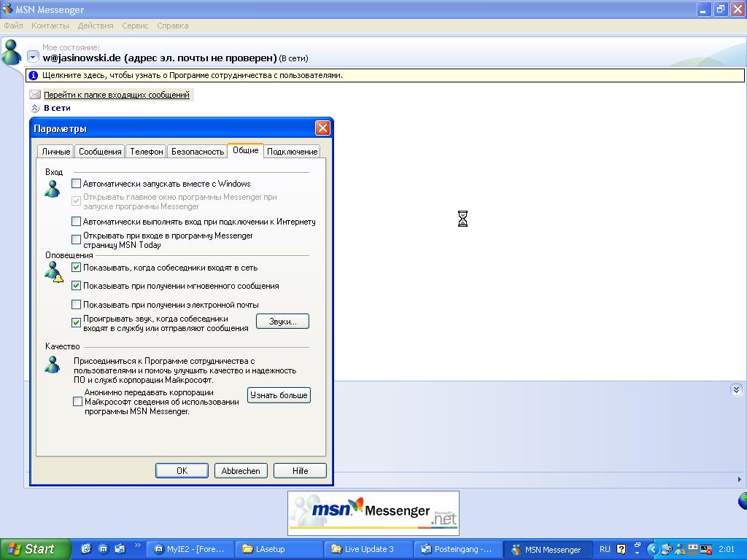Click MSN Messenger title bar icon

pyautogui.click(x=7, y=9)
